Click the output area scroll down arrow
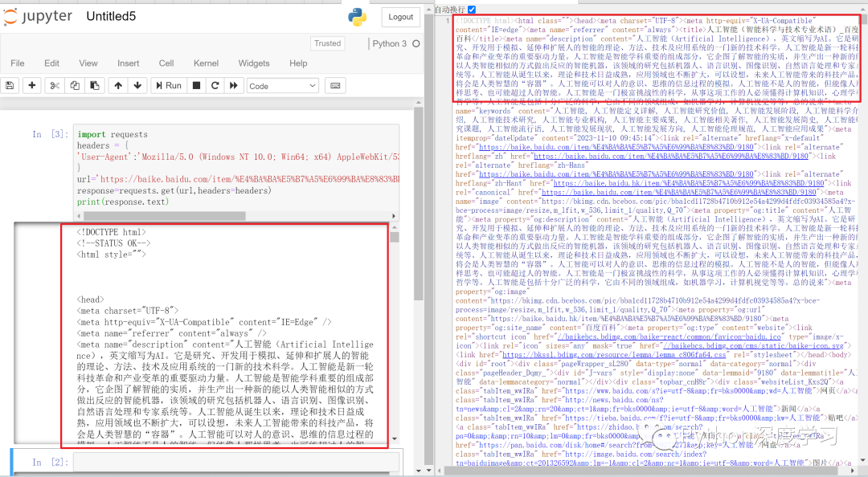This screenshot has width=868, height=477. tap(394, 438)
